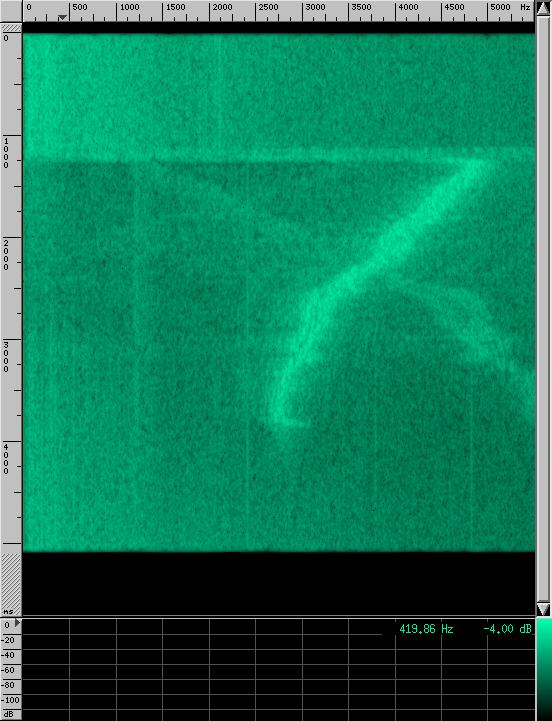The width and height of the screenshot is (552, 721).
Task: Click the triangle marker on the dB scale
Action: point(17,623)
